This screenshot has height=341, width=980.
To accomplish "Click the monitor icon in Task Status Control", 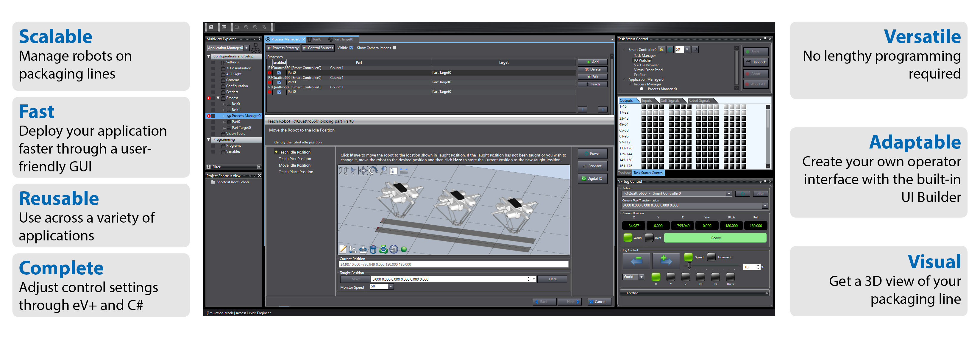I will tap(695, 49).
